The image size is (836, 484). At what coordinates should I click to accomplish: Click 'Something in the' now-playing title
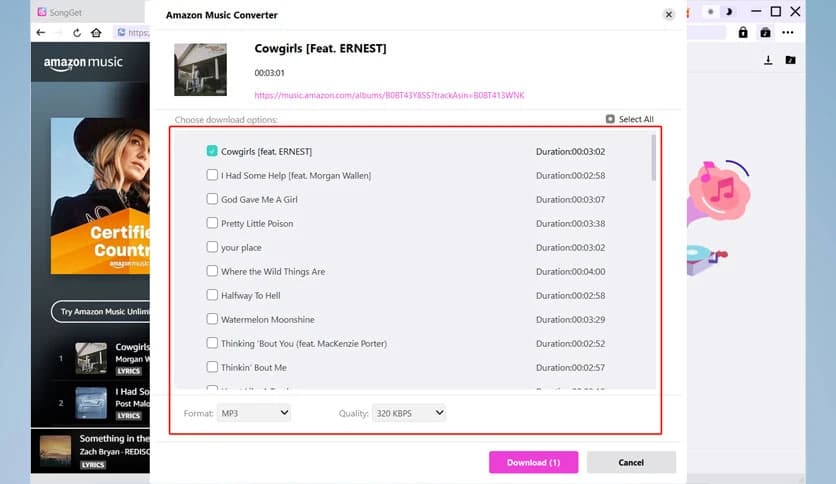point(114,438)
